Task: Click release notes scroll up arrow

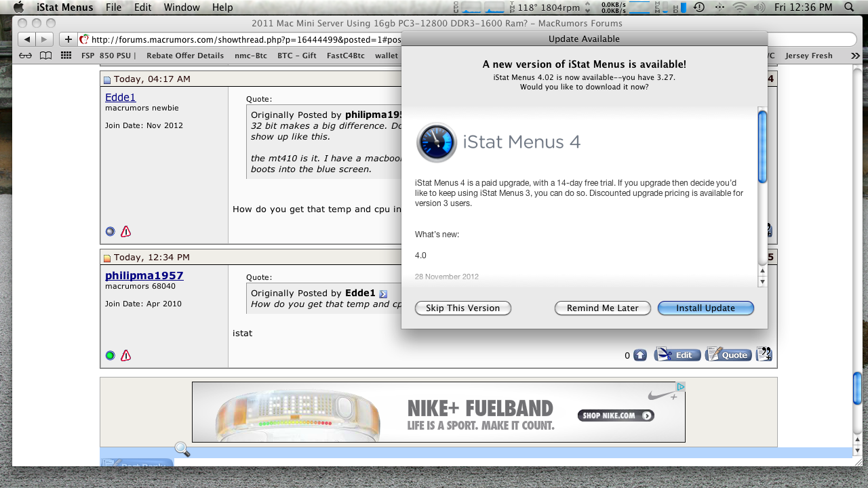Action: [x=762, y=270]
